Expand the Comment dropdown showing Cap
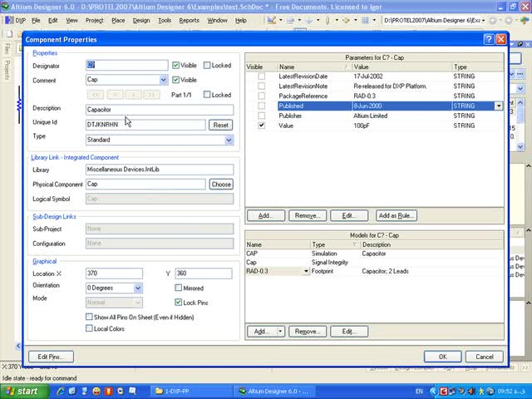Screen dimensions: 532x399 164,80
